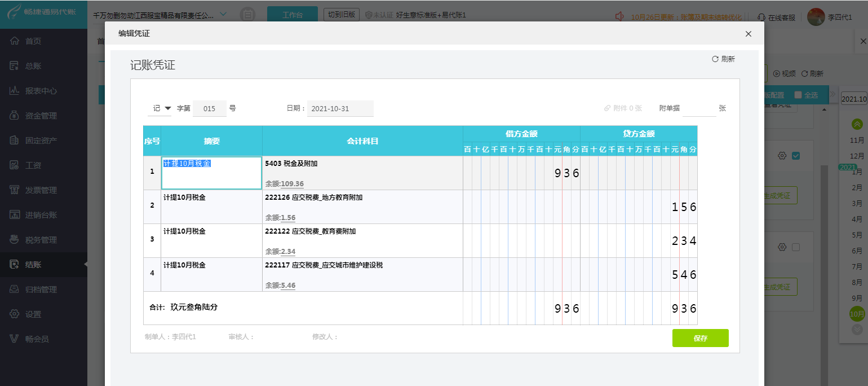The width and height of the screenshot is (868, 386).
Task: Click balance 2.34 link in row 3
Action: pyautogui.click(x=288, y=252)
